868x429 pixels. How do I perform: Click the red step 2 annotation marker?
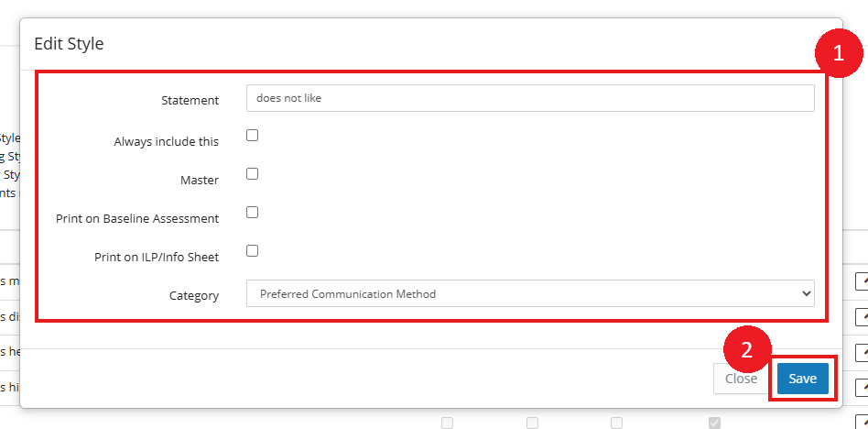[x=747, y=349]
